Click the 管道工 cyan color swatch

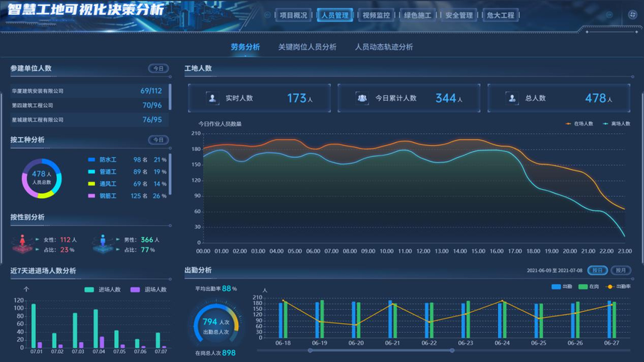pos(91,171)
